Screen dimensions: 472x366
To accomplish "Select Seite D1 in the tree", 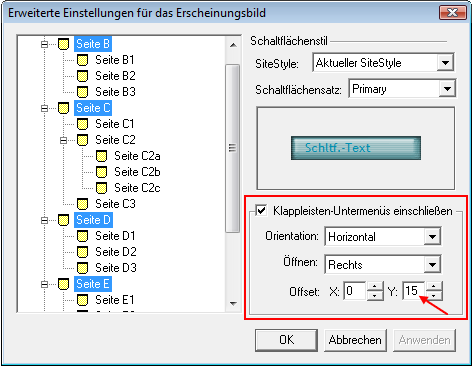I will [x=115, y=236].
